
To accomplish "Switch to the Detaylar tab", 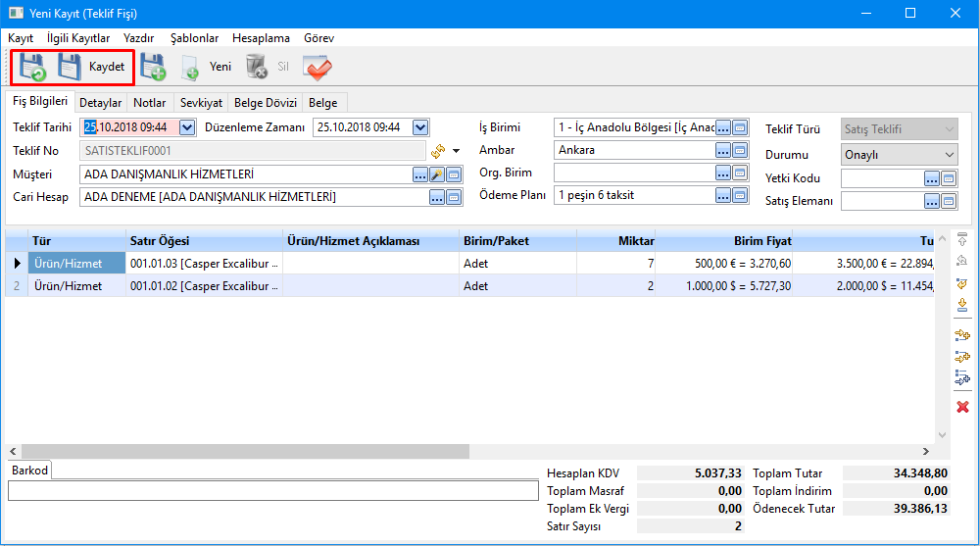I will click(100, 103).
